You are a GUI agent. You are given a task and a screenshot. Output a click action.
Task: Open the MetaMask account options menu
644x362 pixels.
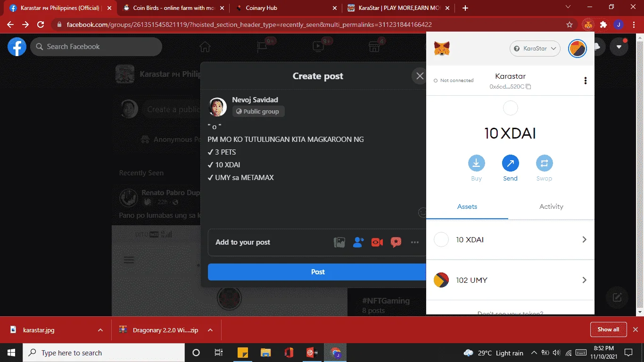pyautogui.click(x=586, y=81)
